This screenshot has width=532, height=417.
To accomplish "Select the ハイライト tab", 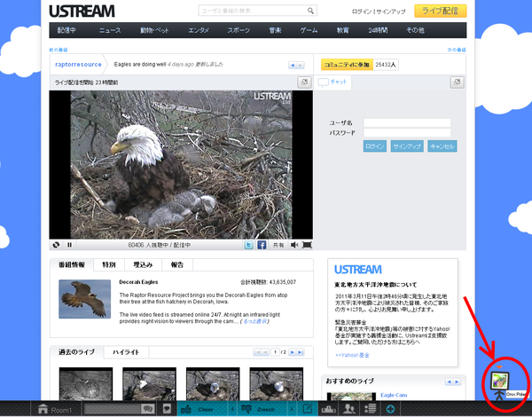I will [x=126, y=352].
